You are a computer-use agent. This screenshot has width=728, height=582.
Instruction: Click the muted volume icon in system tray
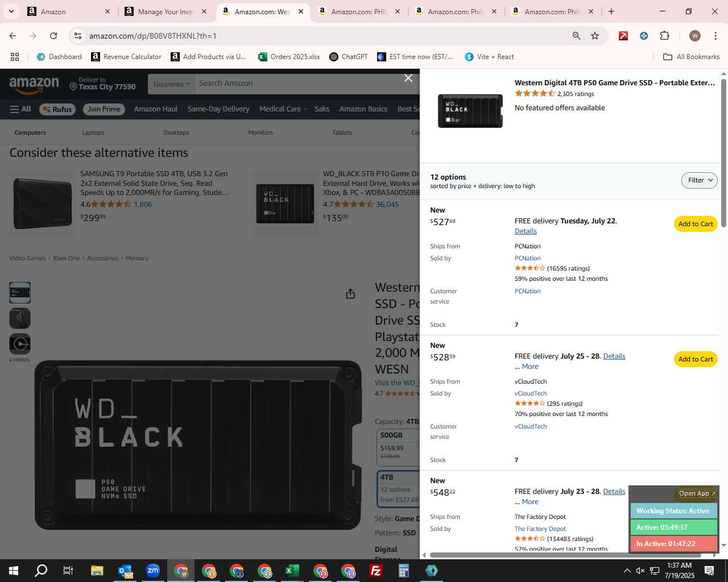[640, 571]
